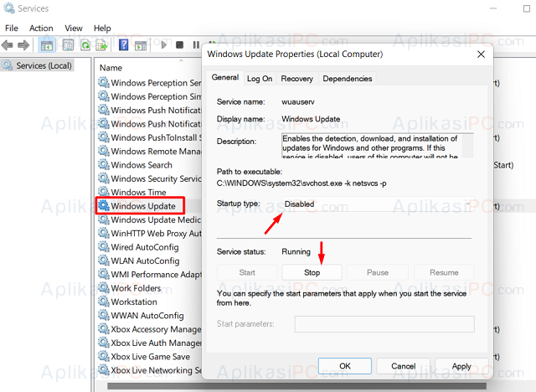Toggle the Show/Hide Action Pane toolbar icon
This screenshot has height=392, width=536.
coord(140,45)
